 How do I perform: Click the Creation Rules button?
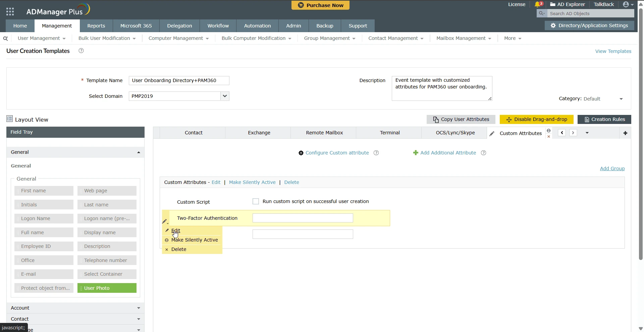coord(605,119)
